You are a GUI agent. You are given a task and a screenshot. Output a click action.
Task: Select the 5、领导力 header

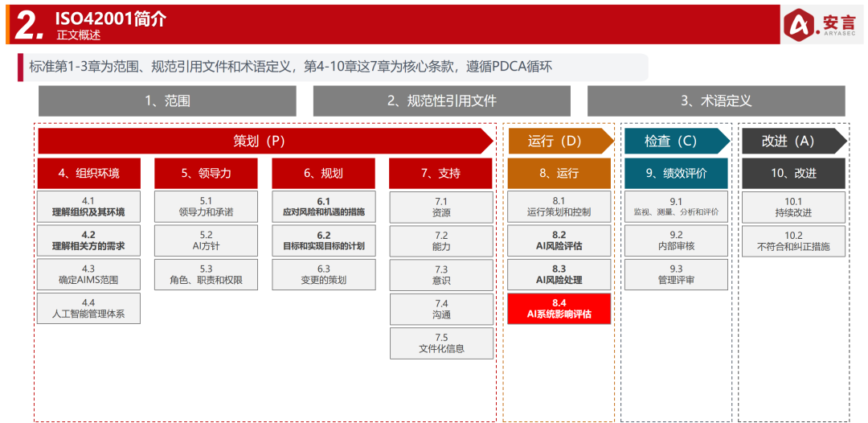[206, 173]
